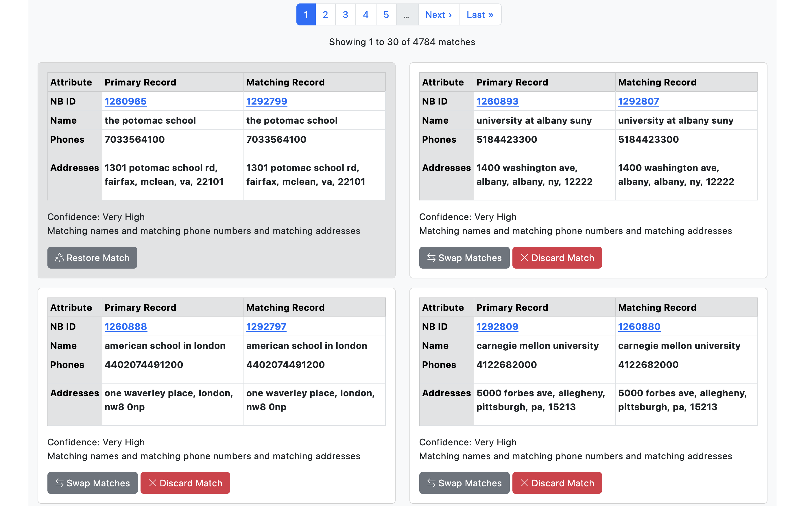Discard the carnegie mellon university match
This screenshot has height=506, width=812.
[557, 483]
